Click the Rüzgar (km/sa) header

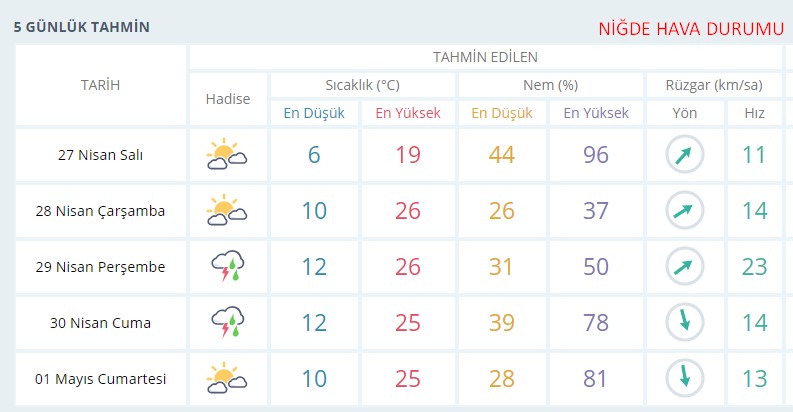click(714, 85)
